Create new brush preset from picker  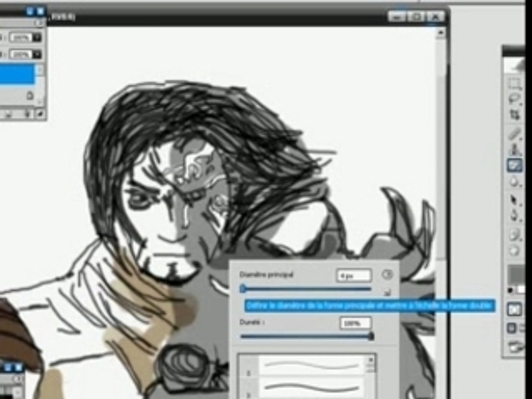387,293
